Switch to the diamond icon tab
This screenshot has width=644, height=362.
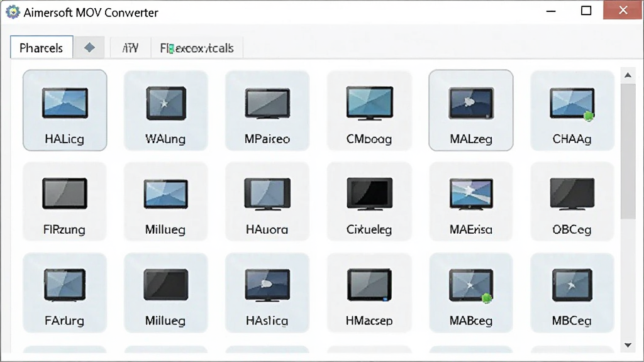89,48
